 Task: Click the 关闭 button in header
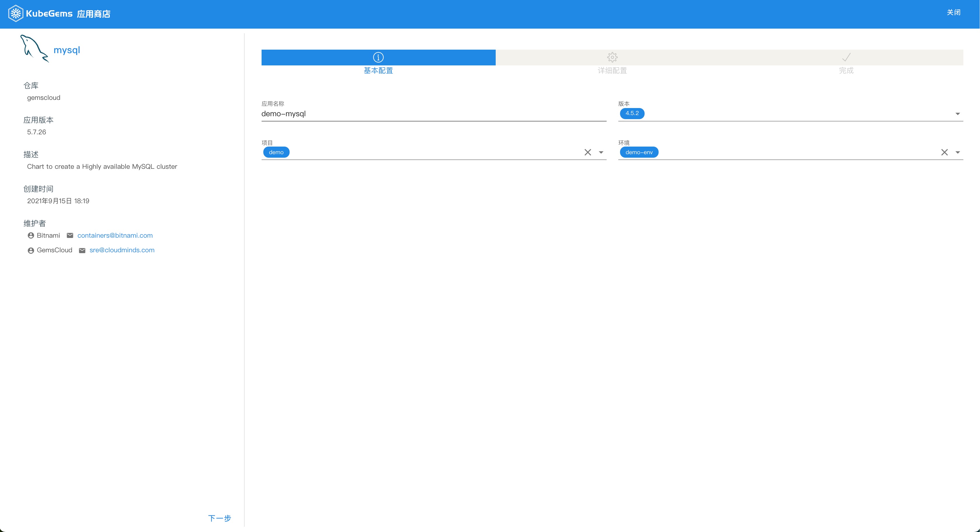pos(953,13)
